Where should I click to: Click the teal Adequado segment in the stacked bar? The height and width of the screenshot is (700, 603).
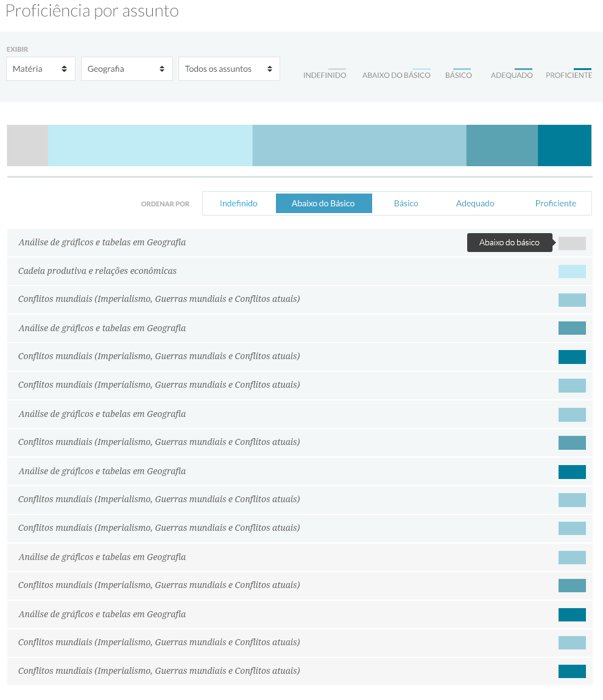502,145
